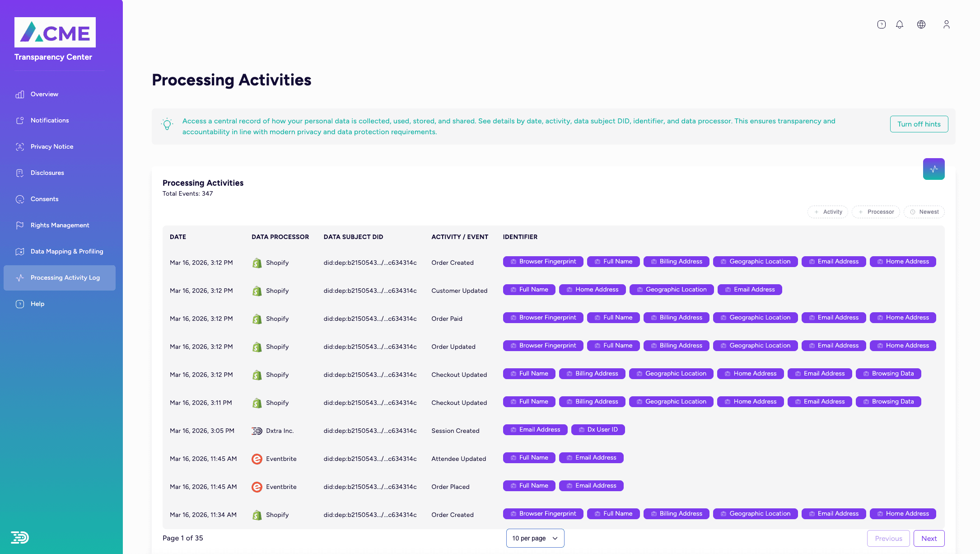Open the language globe icon

[x=921, y=24]
